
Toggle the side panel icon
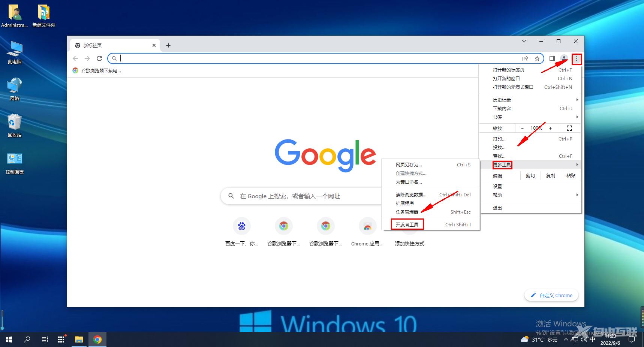(x=552, y=58)
